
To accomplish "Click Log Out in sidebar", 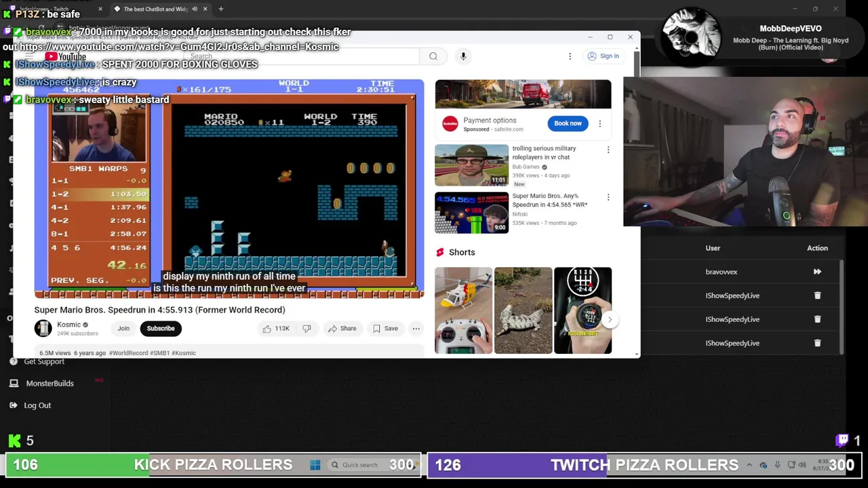I will point(37,405).
